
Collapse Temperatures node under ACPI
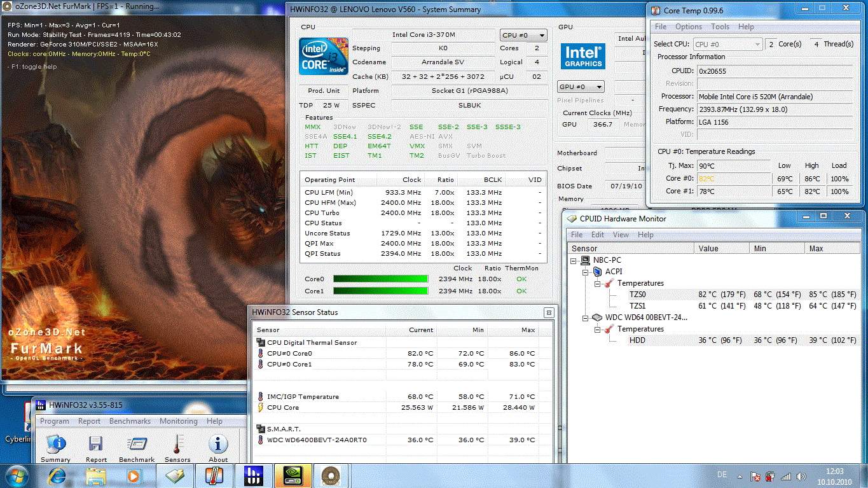[x=597, y=283]
